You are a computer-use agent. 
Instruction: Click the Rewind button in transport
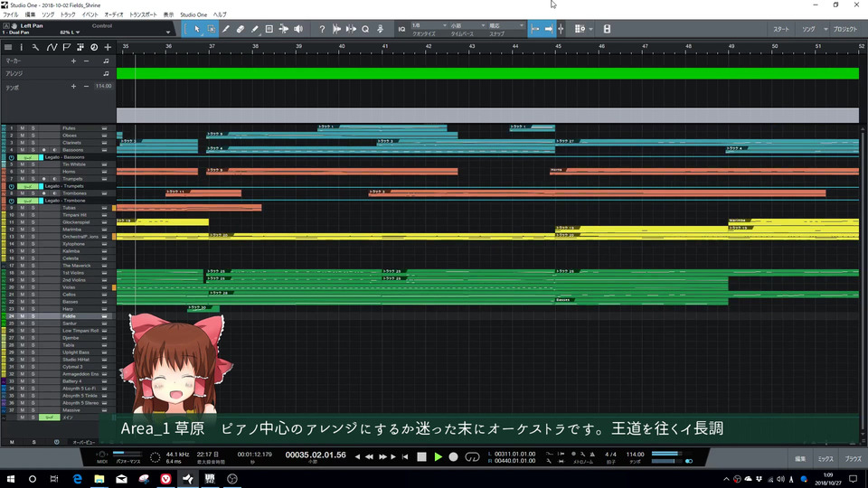click(369, 457)
